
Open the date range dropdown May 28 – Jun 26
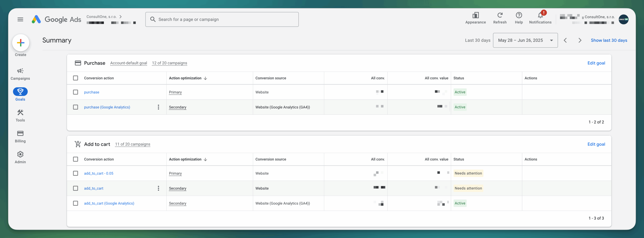525,40
